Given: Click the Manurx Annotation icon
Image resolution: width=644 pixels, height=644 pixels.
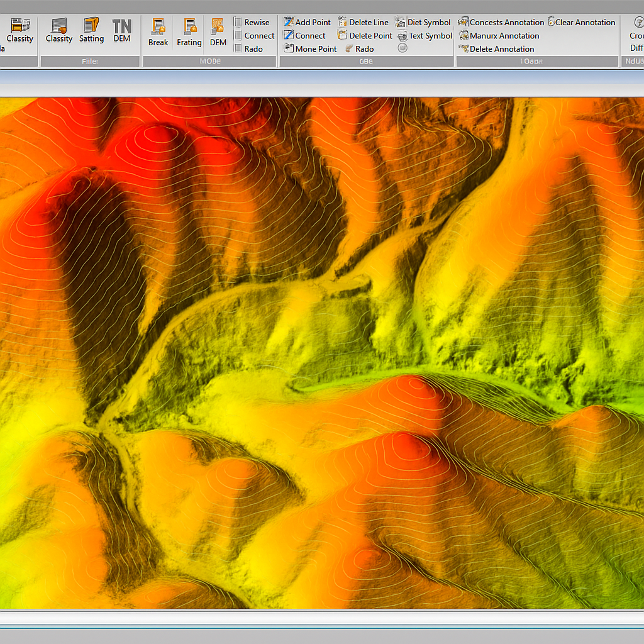Looking at the screenshot, I should pyautogui.click(x=464, y=36).
